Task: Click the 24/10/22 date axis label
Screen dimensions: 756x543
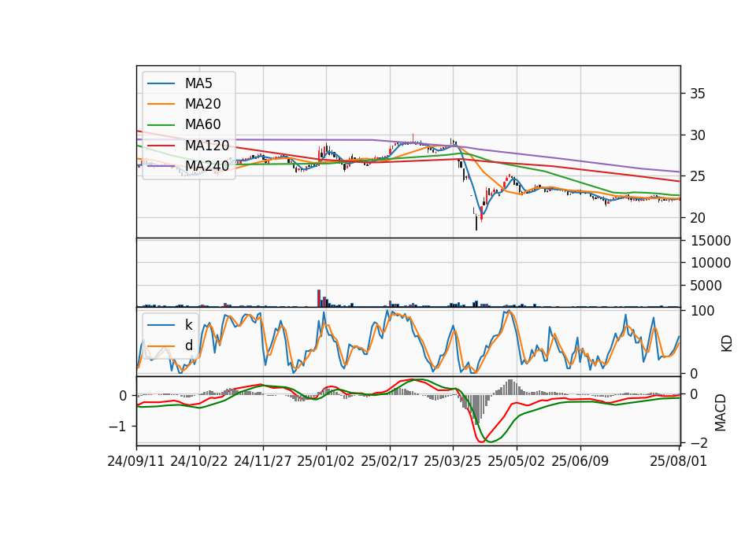Action: pos(199,461)
